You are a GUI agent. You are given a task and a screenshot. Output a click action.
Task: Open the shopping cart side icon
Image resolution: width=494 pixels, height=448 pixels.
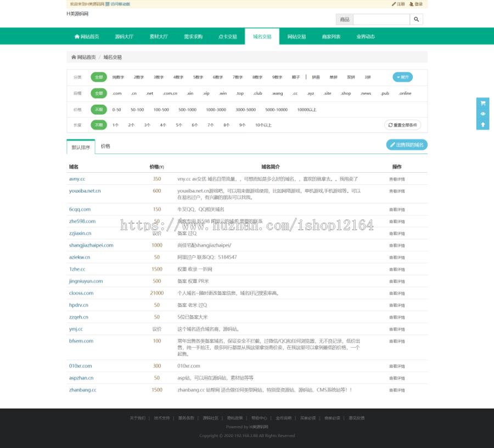(482, 103)
